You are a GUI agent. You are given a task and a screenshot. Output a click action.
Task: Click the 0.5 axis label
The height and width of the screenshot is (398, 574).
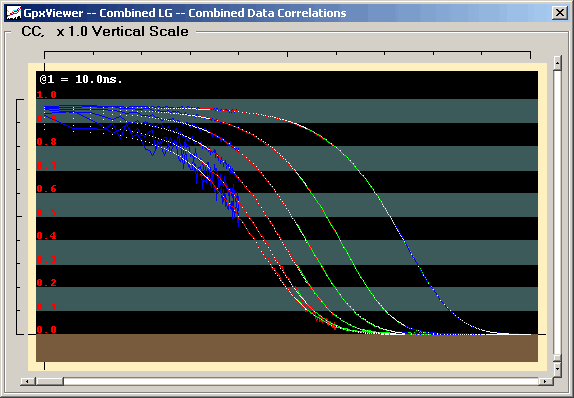point(46,213)
